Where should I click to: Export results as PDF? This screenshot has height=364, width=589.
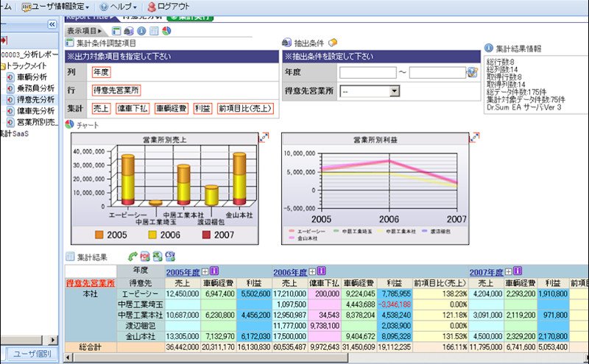145,257
